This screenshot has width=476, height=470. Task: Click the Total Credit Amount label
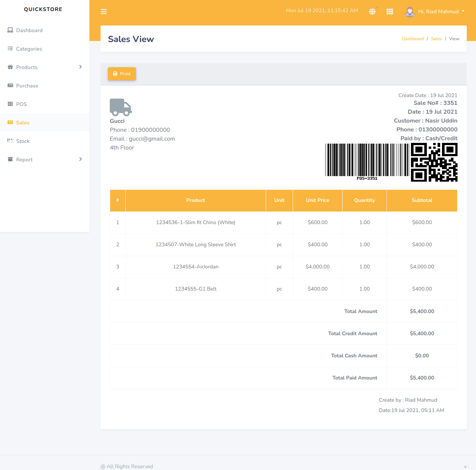tap(353, 333)
